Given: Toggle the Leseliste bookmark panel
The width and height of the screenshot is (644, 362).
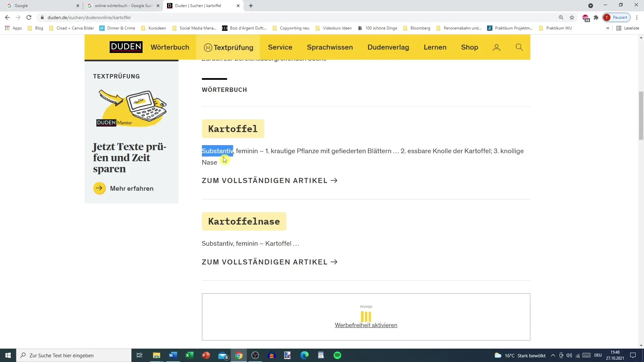Looking at the screenshot, I should (x=629, y=28).
